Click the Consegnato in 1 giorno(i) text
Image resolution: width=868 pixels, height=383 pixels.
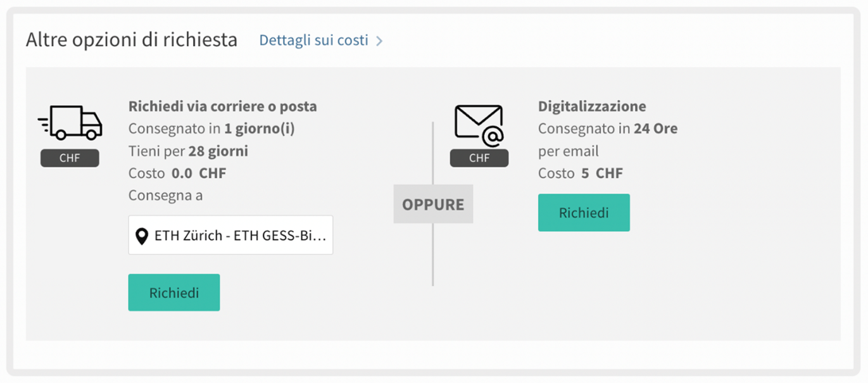[211, 129]
